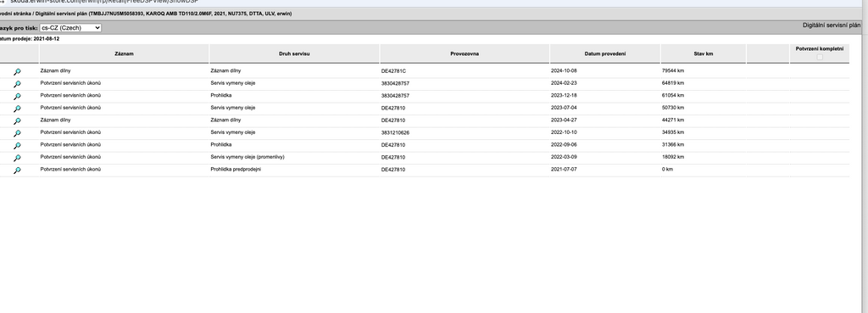This screenshot has width=868, height=313.
Task: Click the Provozovna column header
Action: pyautogui.click(x=465, y=53)
